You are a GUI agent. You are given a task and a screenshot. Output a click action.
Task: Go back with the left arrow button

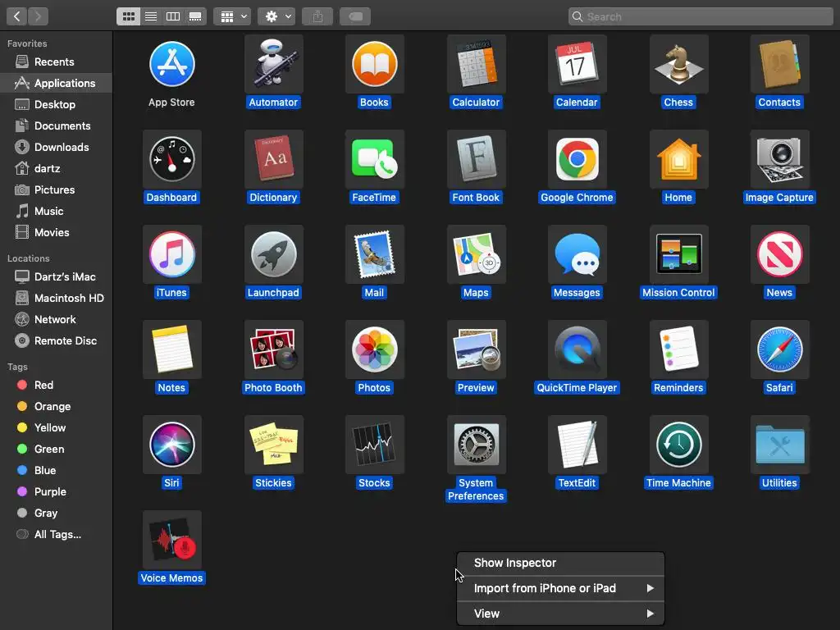pyautogui.click(x=16, y=16)
